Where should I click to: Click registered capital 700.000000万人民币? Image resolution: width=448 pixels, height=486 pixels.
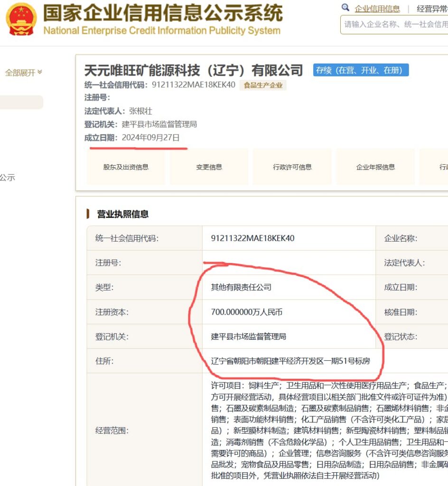pyautogui.click(x=247, y=312)
